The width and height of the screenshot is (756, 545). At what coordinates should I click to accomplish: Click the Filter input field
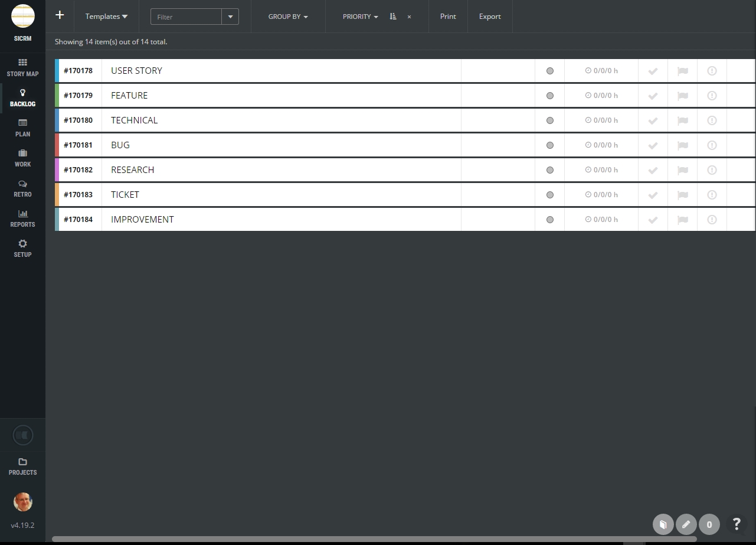(x=186, y=17)
